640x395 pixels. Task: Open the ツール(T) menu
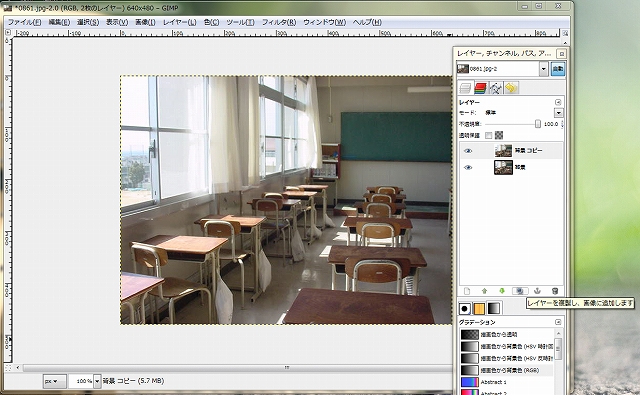[240, 22]
